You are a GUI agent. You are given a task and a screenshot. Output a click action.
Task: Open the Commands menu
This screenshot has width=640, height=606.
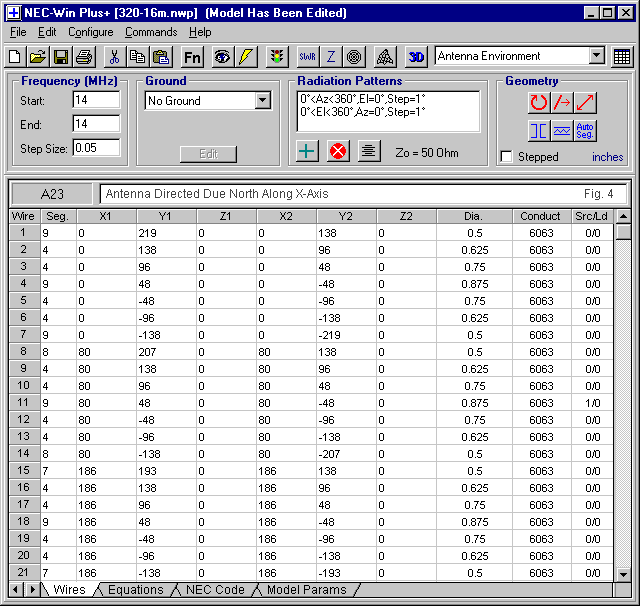tap(151, 32)
